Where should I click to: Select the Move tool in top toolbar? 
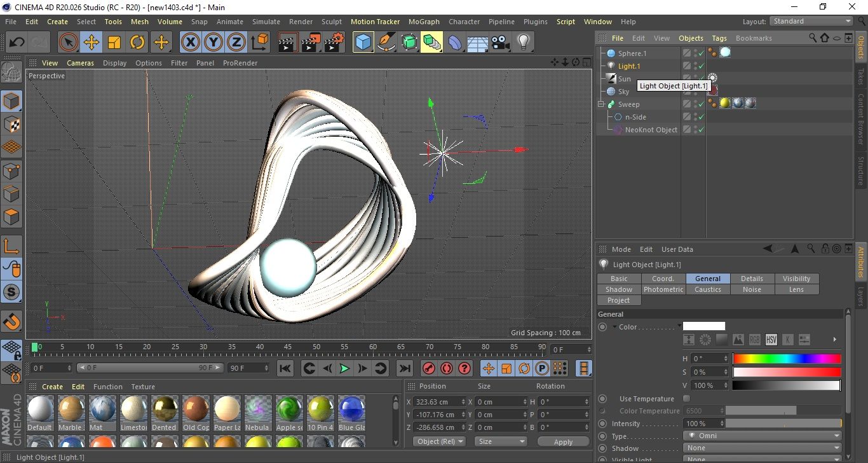(91, 43)
